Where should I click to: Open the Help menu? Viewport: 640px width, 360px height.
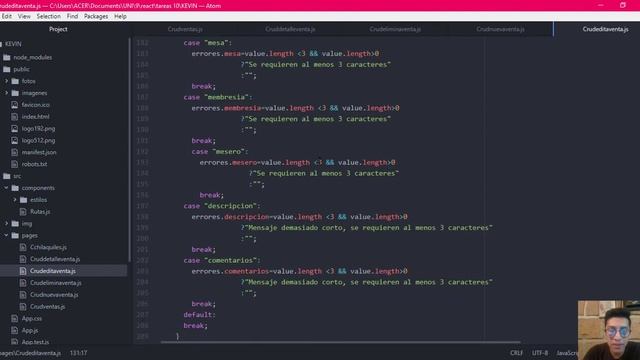pyautogui.click(x=120, y=16)
